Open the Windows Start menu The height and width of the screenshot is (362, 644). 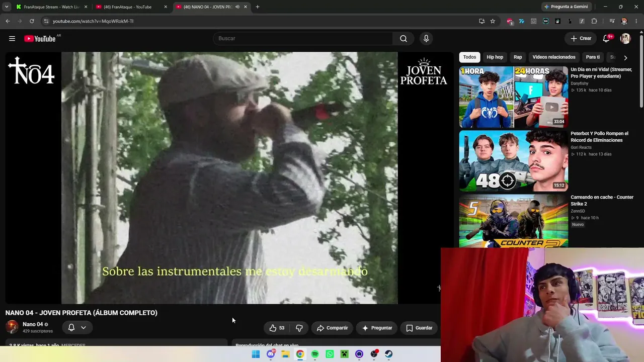256,354
